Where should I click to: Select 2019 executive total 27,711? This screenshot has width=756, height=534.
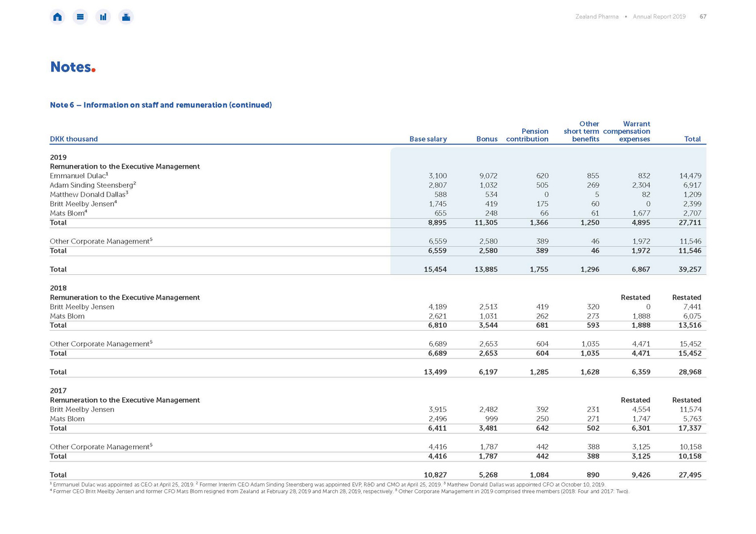(x=690, y=223)
